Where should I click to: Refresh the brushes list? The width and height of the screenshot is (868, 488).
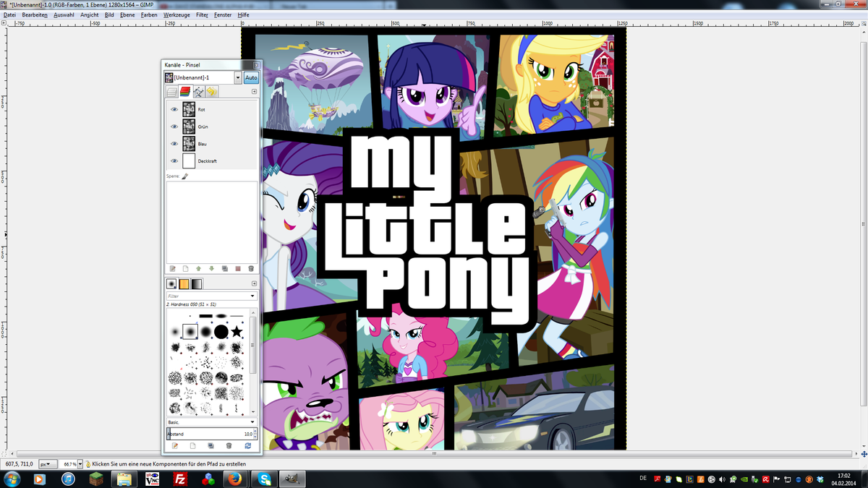pyautogui.click(x=248, y=446)
